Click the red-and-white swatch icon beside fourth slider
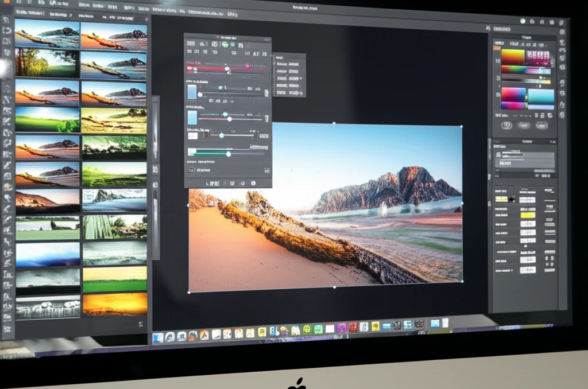This screenshot has width=588, height=389. pyautogui.click(x=193, y=135)
